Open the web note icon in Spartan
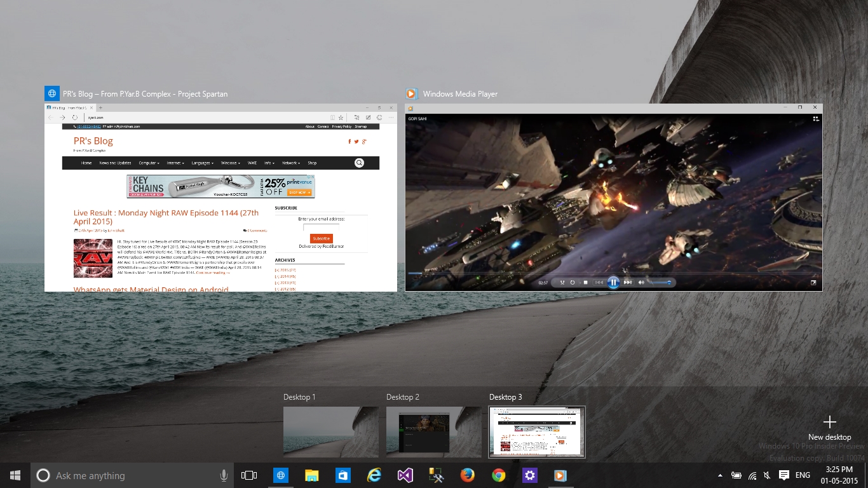Screen dimensions: 868x488 (x=368, y=118)
